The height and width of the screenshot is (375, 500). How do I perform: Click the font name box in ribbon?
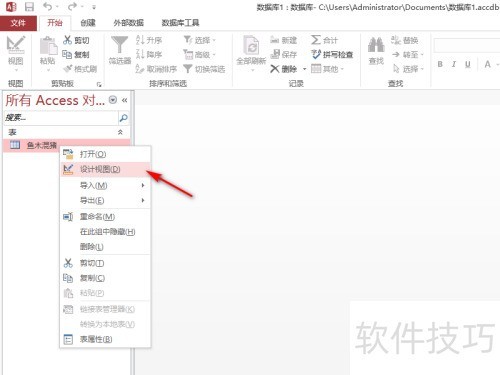click(467, 46)
